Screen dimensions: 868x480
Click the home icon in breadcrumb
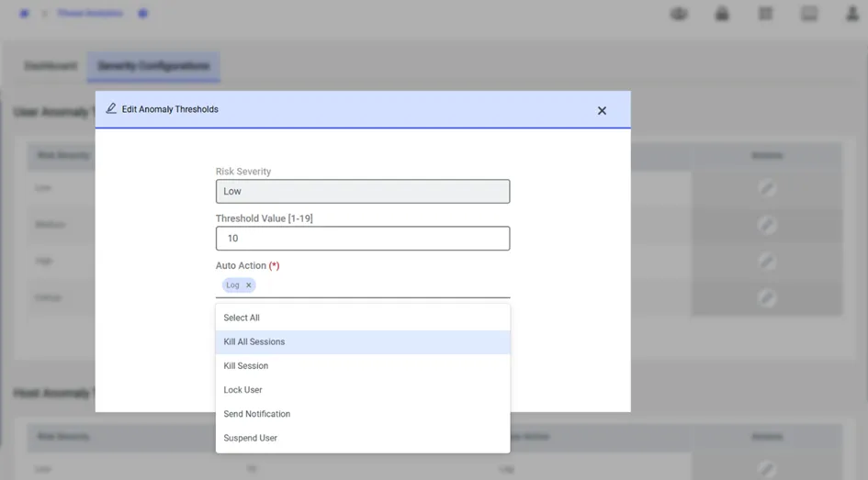pos(24,13)
